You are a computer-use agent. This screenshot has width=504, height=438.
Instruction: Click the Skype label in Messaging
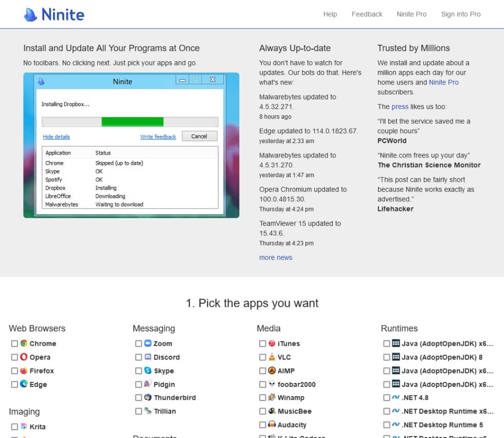click(164, 371)
